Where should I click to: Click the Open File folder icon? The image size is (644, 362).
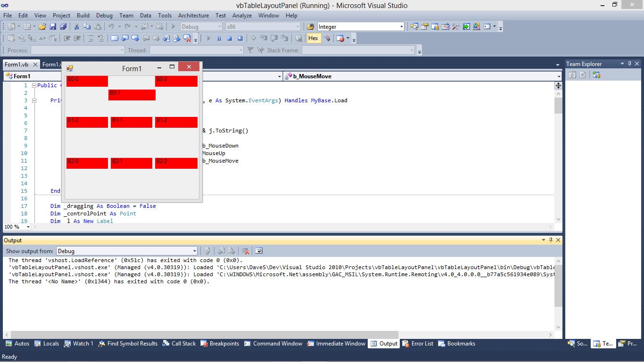click(42, 27)
